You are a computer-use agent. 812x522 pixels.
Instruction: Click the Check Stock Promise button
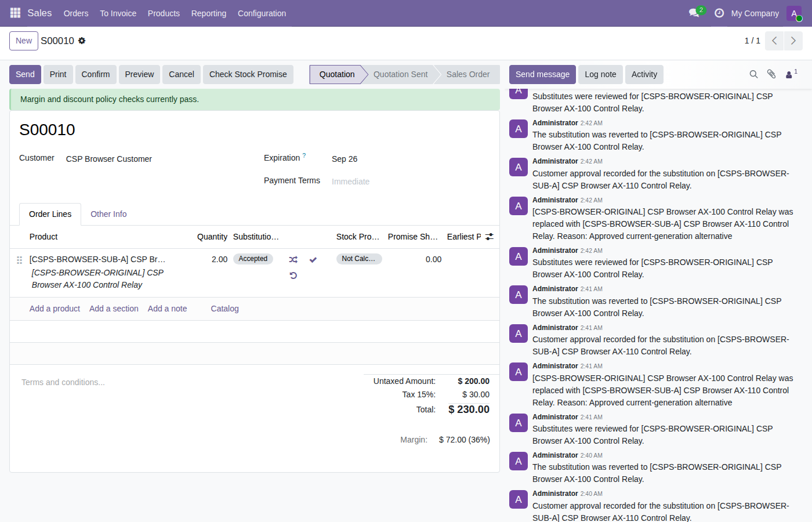click(x=248, y=74)
